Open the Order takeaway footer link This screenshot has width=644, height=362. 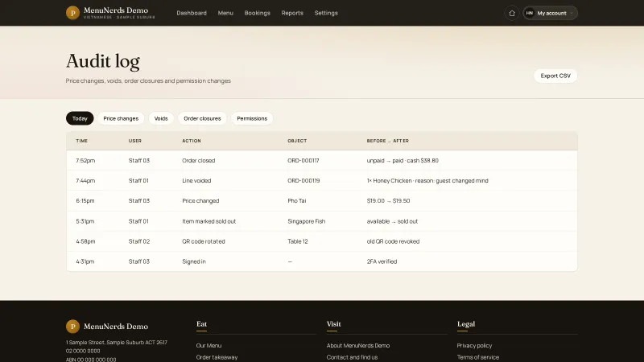coord(217,357)
